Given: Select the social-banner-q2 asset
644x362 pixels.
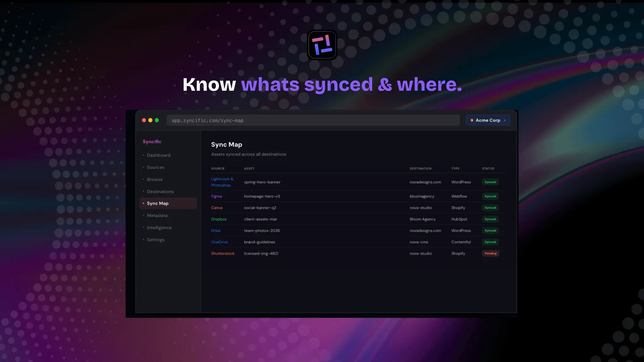Looking at the screenshot, I should pyautogui.click(x=260, y=208).
